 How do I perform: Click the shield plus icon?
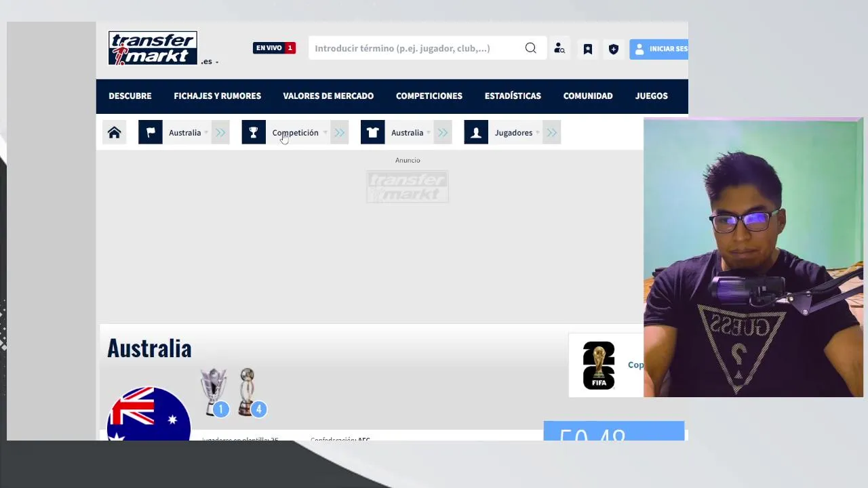(x=614, y=49)
